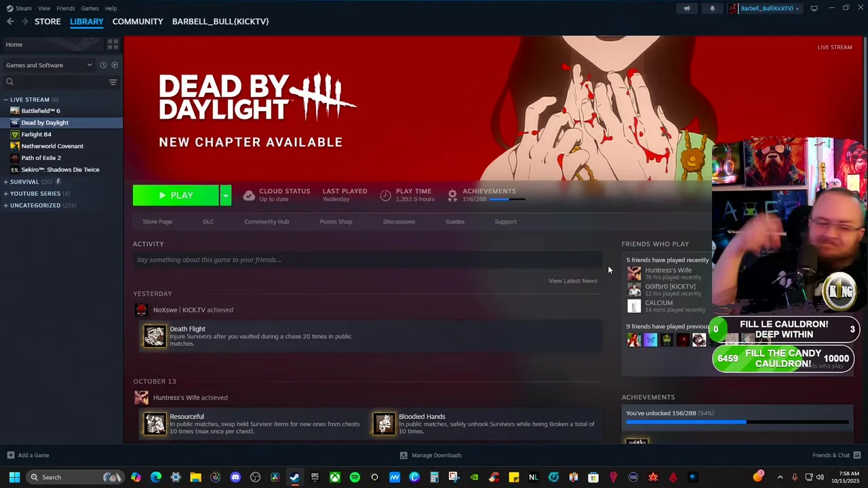The height and width of the screenshot is (488, 868).
Task: Click the achievements progress bar in side panel
Action: point(737,422)
